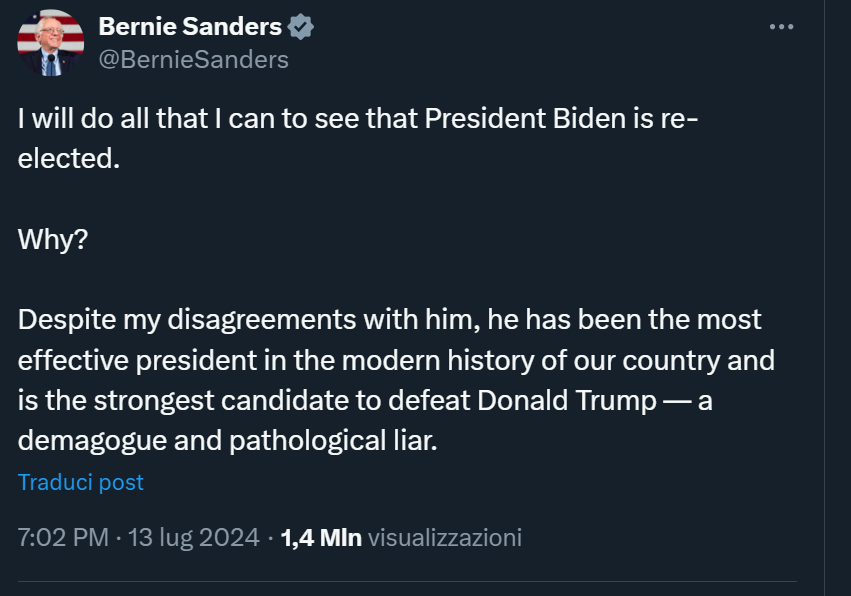Viewport: 851px width, 596px height.
Task: Click the word "elected." on the second line
Action: click(68, 159)
